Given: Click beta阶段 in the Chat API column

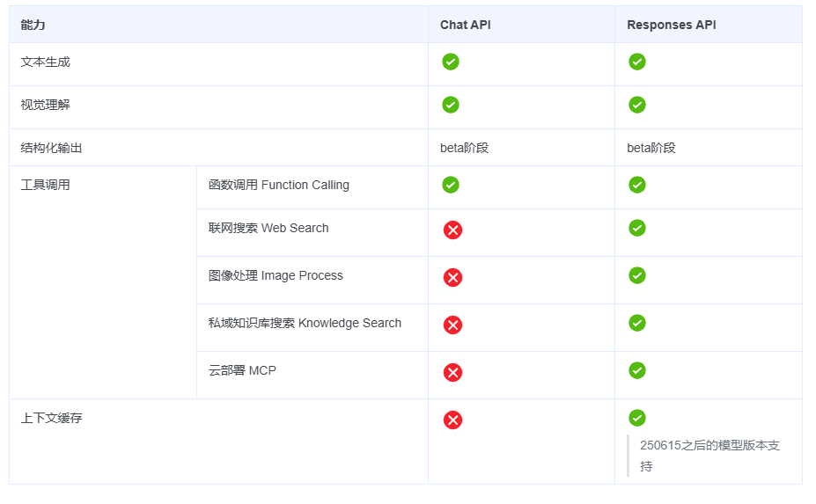Looking at the screenshot, I should click(464, 148).
